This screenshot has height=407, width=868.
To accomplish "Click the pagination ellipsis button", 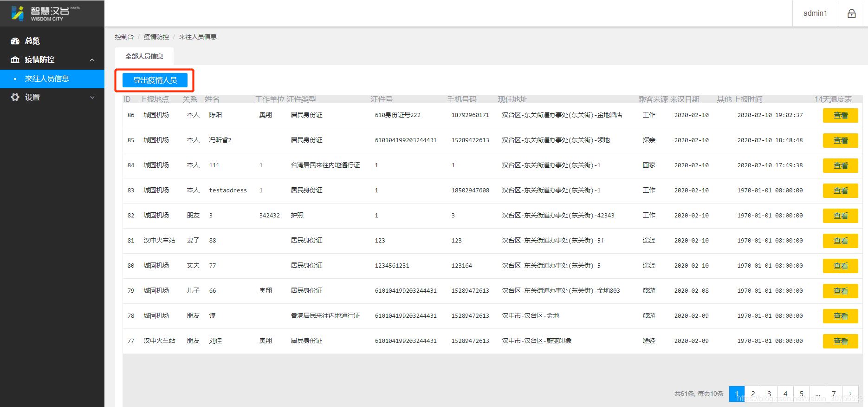I will [x=818, y=394].
